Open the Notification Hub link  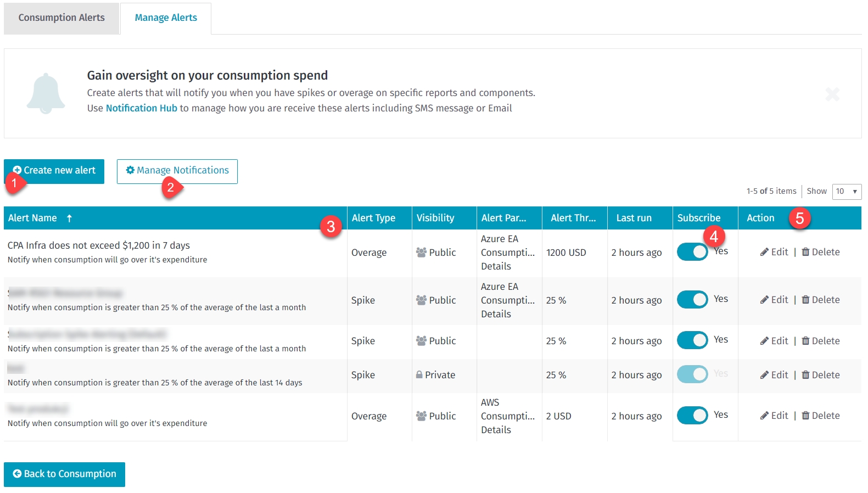pyautogui.click(x=141, y=108)
